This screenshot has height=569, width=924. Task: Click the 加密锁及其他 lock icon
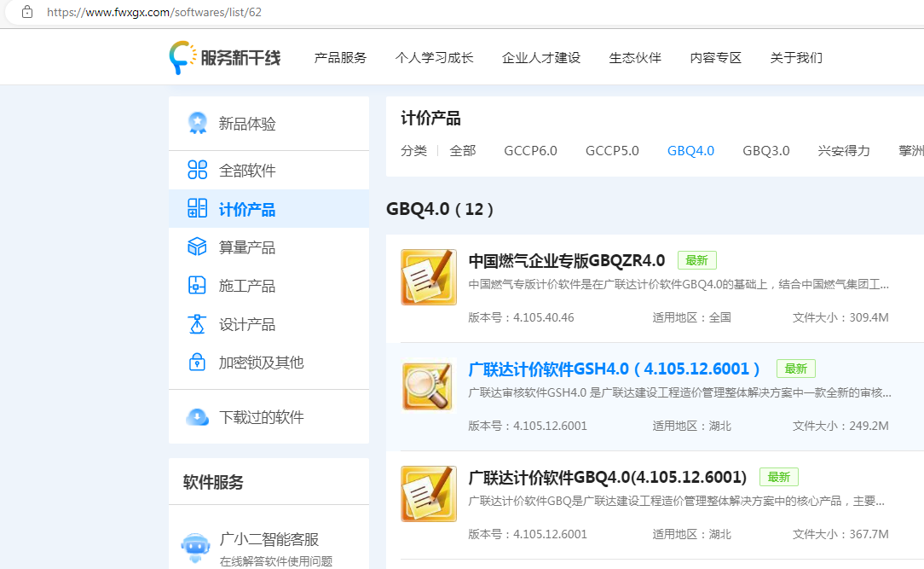[198, 362]
